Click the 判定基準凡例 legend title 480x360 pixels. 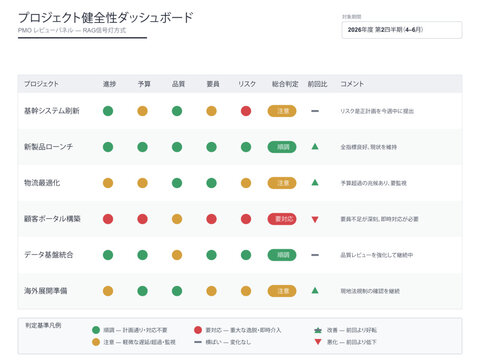tap(43, 325)
